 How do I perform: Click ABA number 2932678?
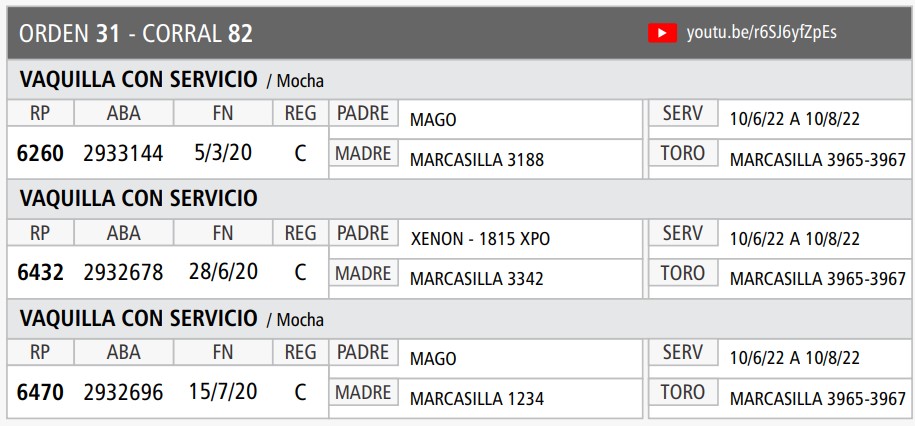tap(123, 273)
